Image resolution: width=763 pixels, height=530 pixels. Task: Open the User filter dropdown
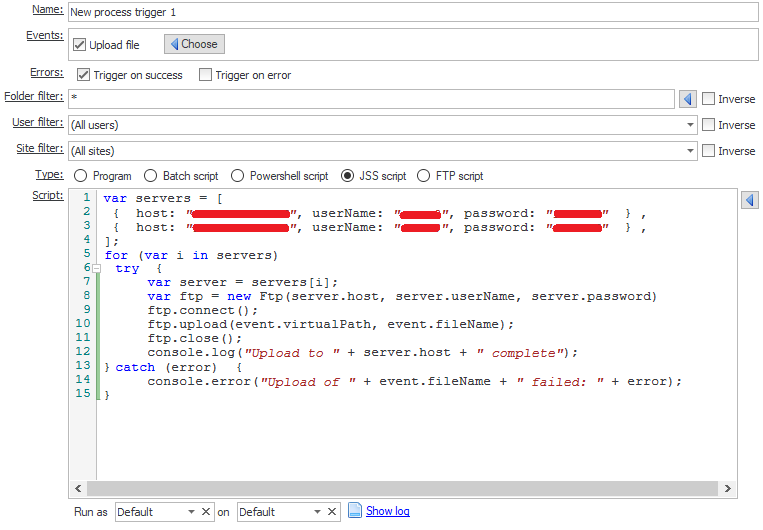691,125
